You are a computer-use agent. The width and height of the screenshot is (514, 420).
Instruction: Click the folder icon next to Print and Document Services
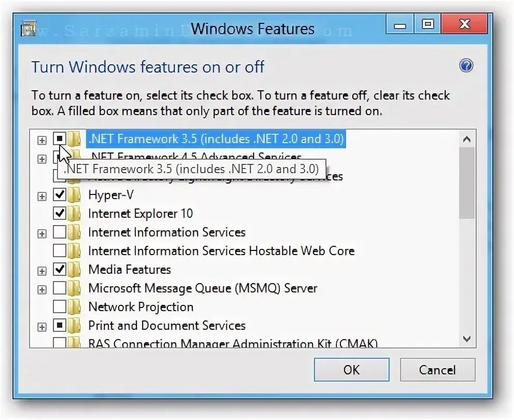(75, 326)
